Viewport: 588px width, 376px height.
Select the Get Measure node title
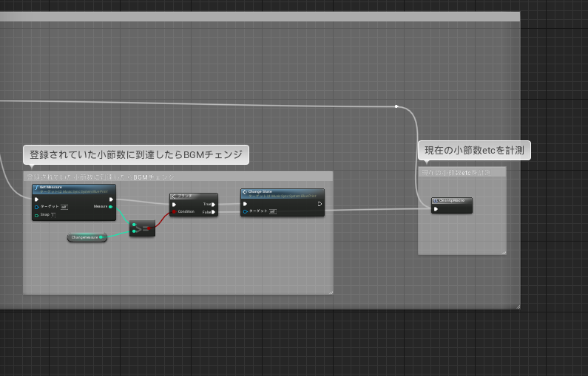point(51,187)
